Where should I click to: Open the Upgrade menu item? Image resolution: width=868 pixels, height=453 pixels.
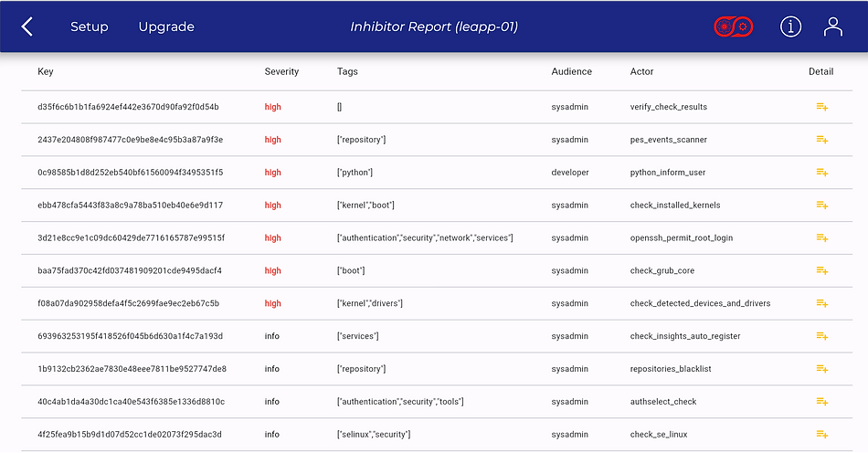coord(166,26)
